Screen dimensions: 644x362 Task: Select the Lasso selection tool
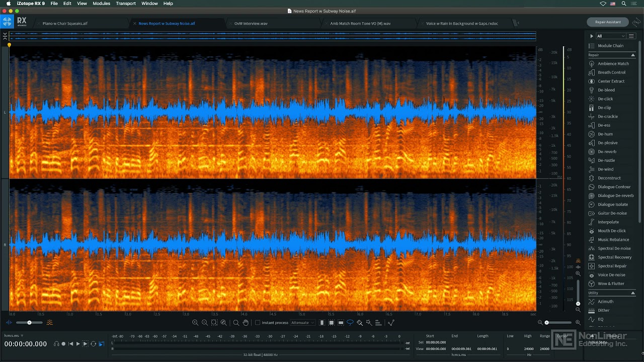[350, 323]
